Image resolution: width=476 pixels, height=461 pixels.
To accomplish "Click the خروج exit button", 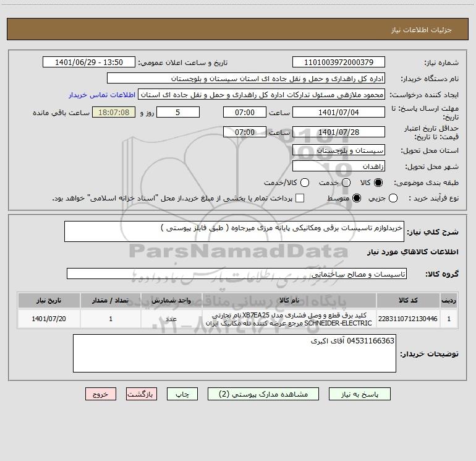I will click(x=101, y=394).
